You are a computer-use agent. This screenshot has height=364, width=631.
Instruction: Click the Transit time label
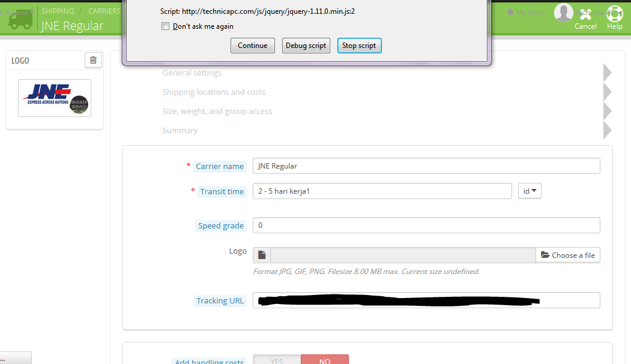click(x=222, y=192)
